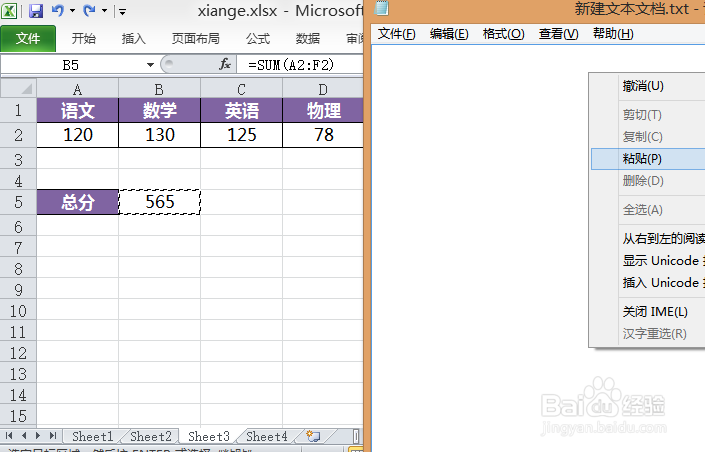705x452 pixels.
Task: Redo the action in Excel toolbar
Action: click(89, 10)
